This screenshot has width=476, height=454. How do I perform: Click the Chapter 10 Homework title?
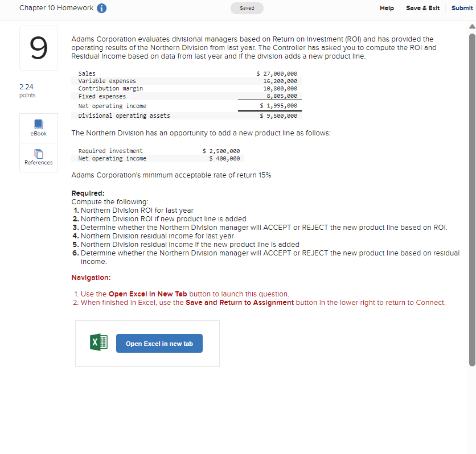(x=56, y=8)
